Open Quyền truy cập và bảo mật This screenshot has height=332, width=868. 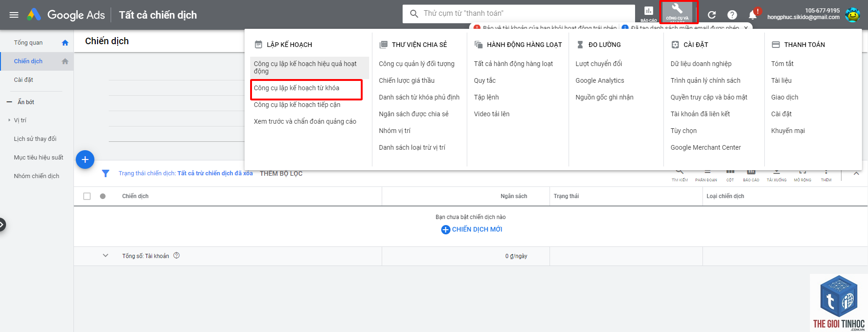pyautogui.click(x=709, y=97)
